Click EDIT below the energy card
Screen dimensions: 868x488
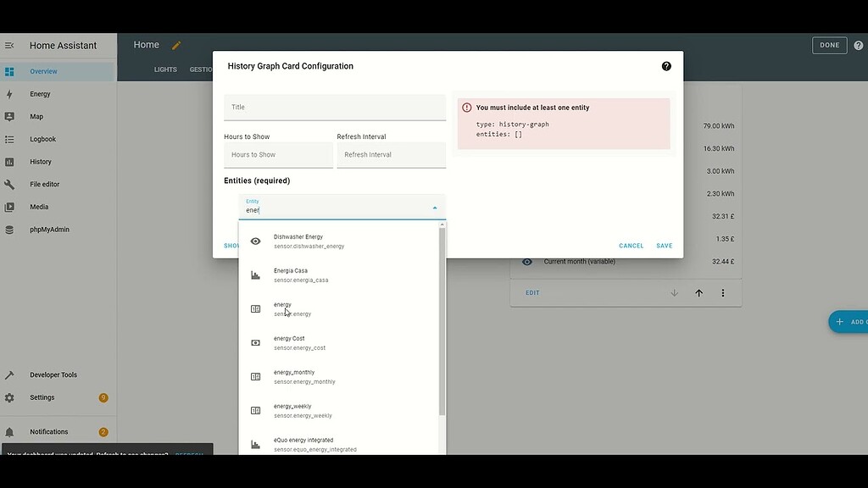[x=532, y=292]
